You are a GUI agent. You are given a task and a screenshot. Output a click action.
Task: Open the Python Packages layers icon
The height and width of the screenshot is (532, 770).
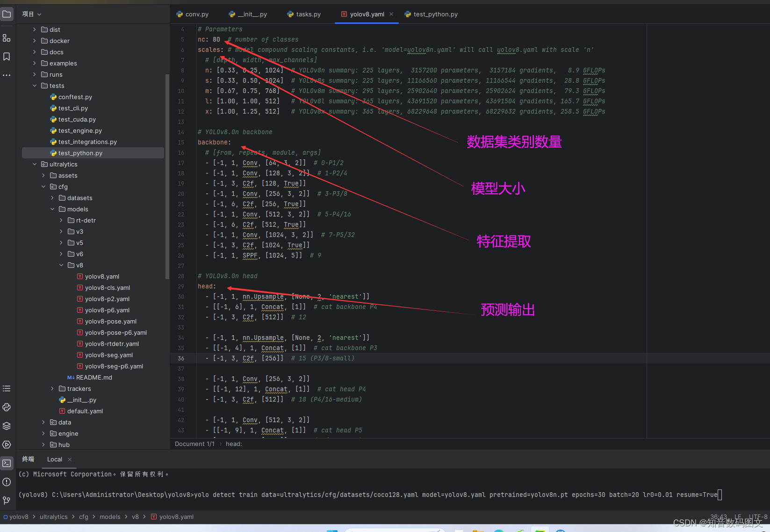point(7,426)
